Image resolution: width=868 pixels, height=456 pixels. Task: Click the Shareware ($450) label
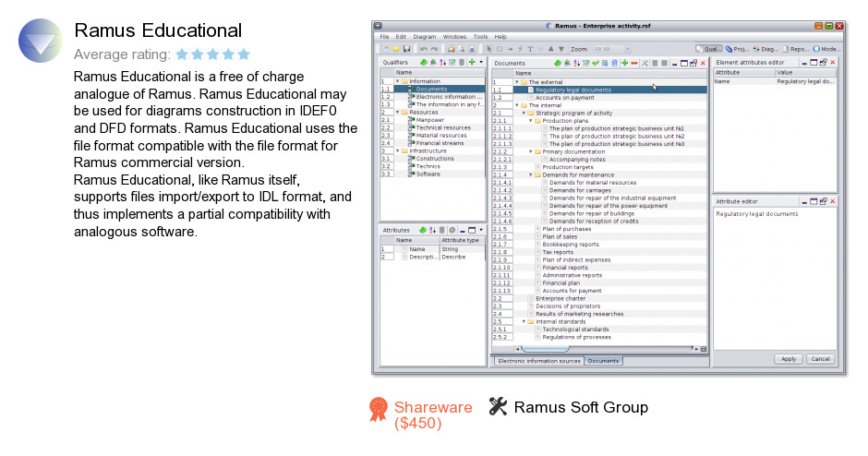pos(433,415)
